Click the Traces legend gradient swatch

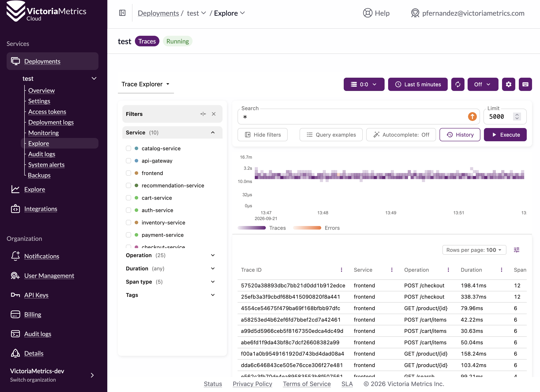(x=252, y=228)
